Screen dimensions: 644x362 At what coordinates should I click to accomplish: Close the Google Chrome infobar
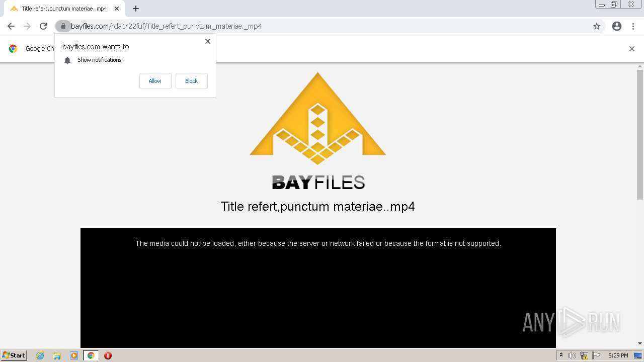(632, 49)
